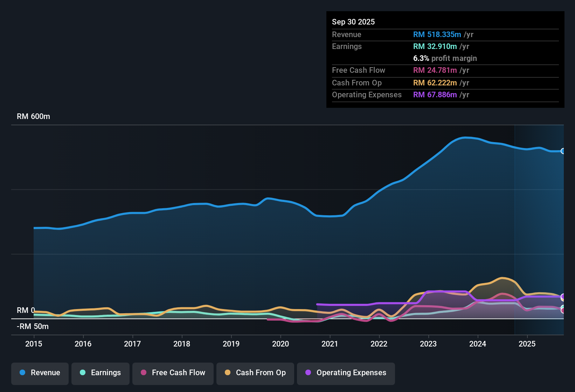Click the 6.3% profit margin text
Screen dimensions: 575x392
click(445, 58)
